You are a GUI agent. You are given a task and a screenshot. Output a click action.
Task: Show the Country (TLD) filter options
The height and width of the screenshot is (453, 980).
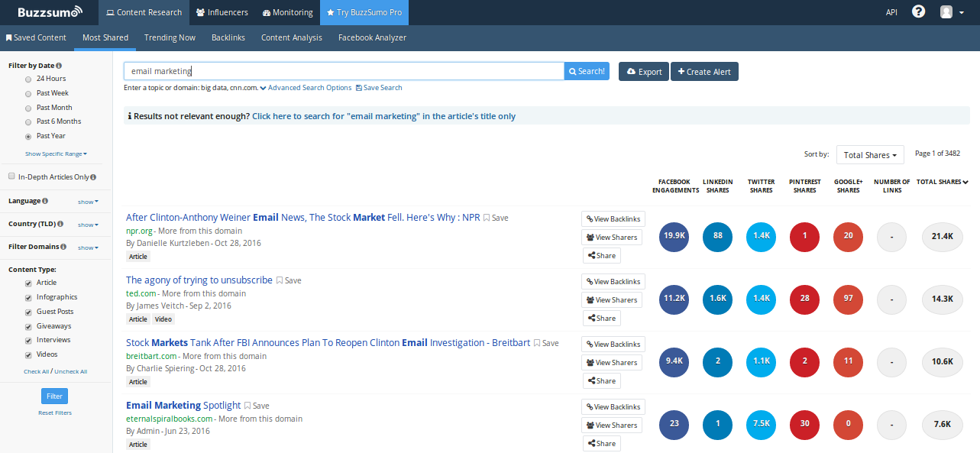click(x=88, y=225)
